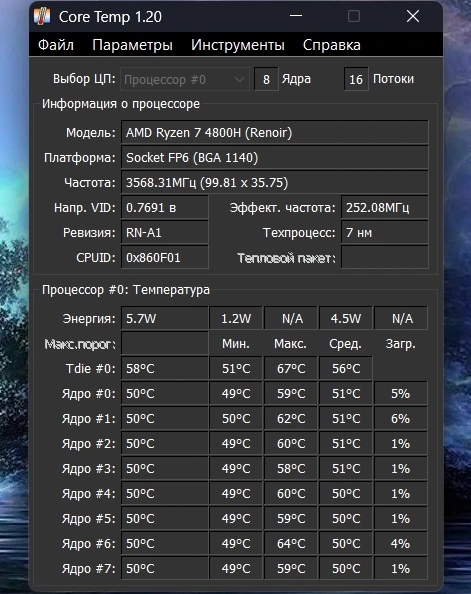
Task: Open the Параметры menu
Action: pos(132,45)
